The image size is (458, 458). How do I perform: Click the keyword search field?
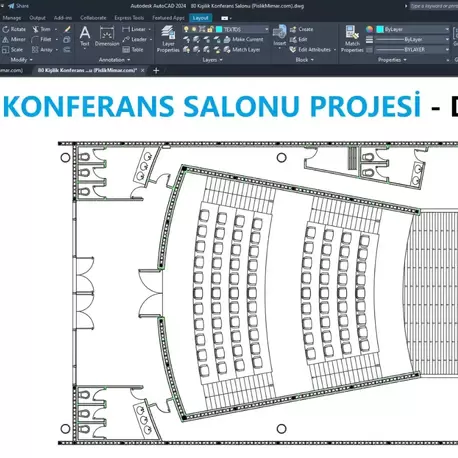click(x=434, y=6)
